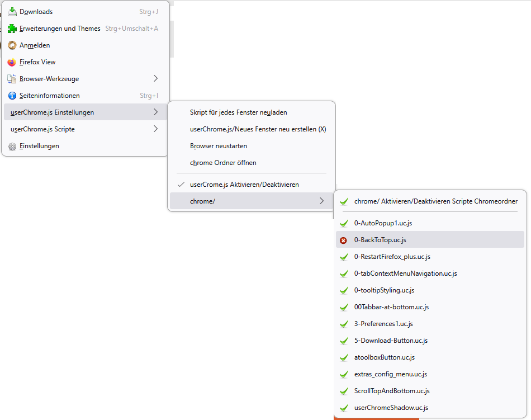Select Browser neustarten menu entry

point(218,146)
